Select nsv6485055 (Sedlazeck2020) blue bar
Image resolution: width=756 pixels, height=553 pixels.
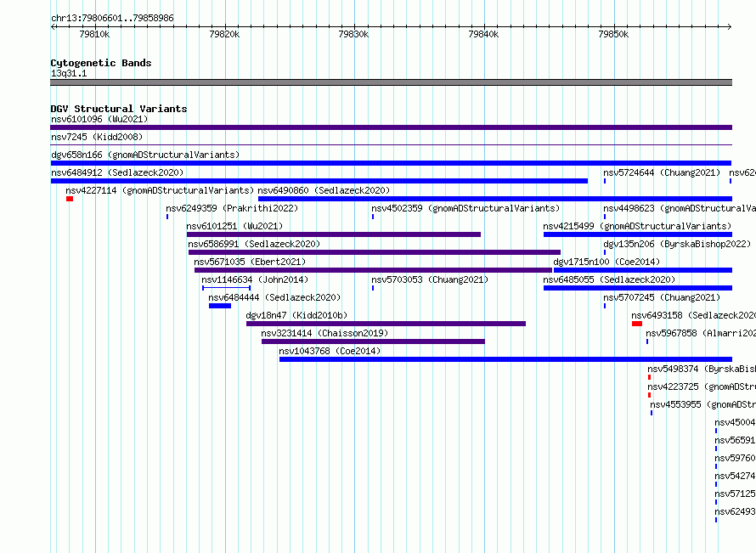point(638,288)
